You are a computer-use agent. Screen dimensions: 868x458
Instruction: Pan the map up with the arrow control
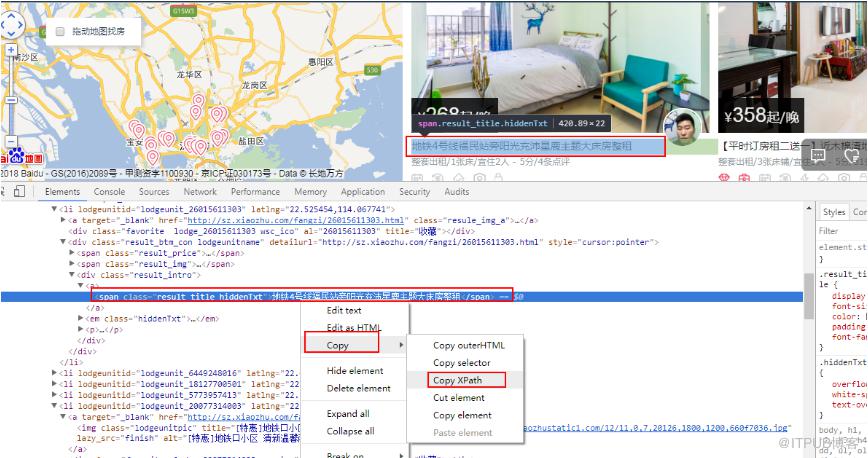(x=12, y=15)
